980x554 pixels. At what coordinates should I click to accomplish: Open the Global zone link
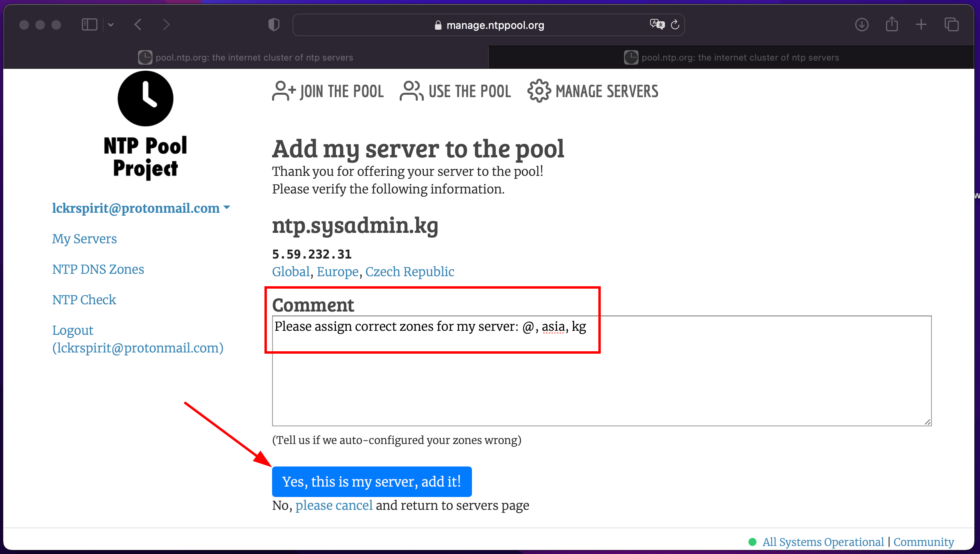pos(291,272)
